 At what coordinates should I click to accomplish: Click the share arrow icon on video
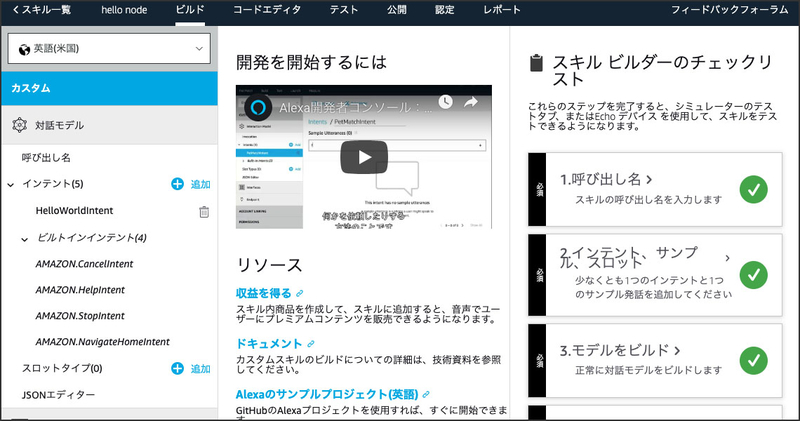[470, 102]
